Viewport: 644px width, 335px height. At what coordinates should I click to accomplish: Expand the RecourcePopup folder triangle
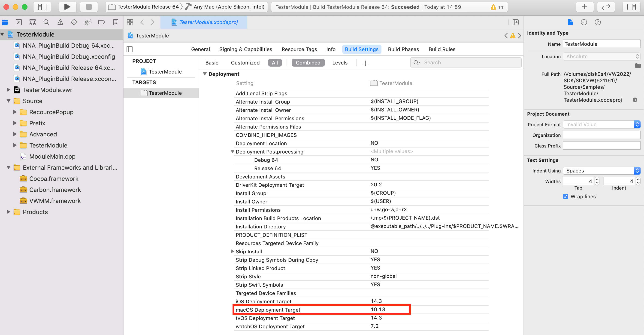pyautogui.click(x=15, y=112)
